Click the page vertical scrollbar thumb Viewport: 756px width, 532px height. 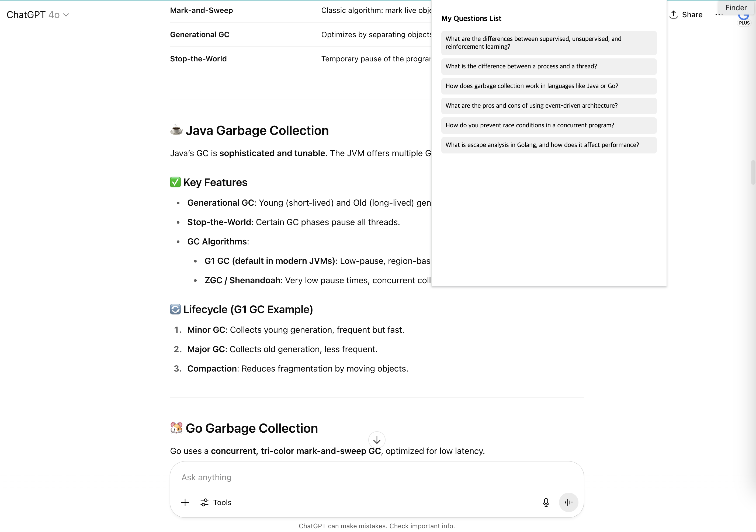click(x=752, y=172)
